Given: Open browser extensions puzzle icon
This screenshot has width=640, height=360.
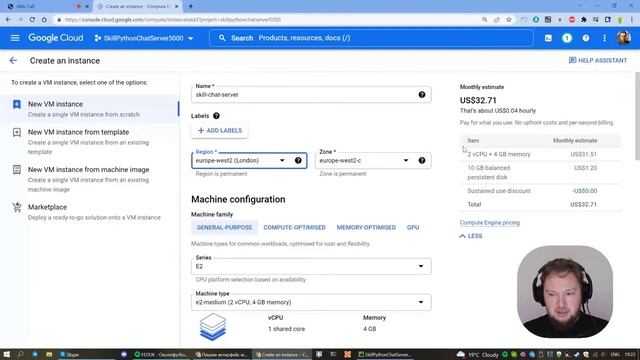Looking at the screenshot, I should (x=584, y=20).
